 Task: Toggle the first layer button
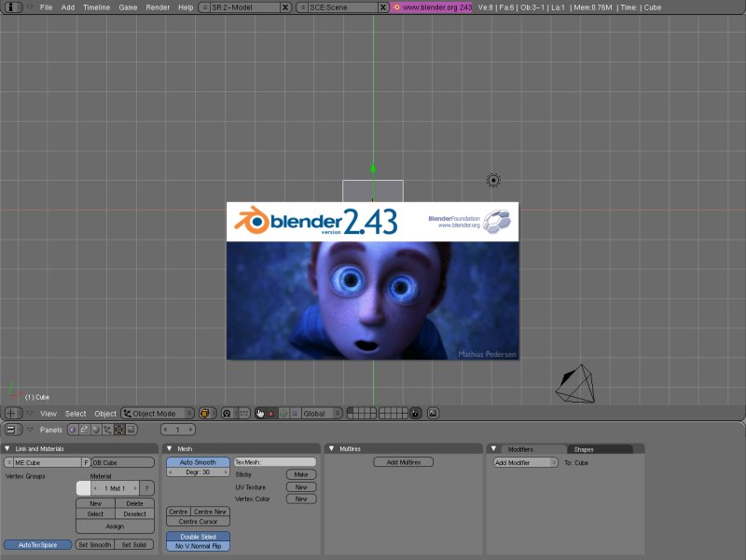pyautogui.click(x=351, y=410)
